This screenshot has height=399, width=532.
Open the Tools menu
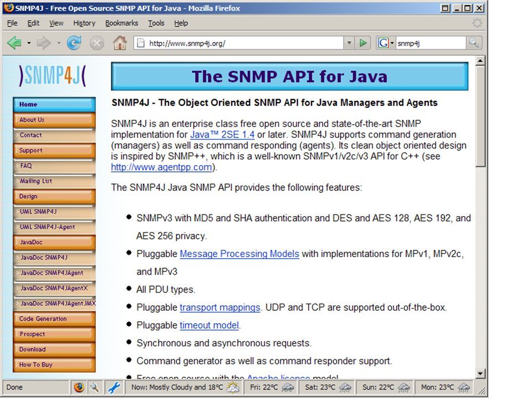coord(156,23)
